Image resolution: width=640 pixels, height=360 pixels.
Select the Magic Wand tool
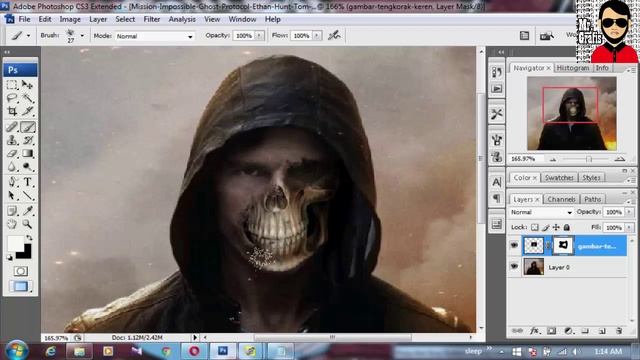coord(27,98)
